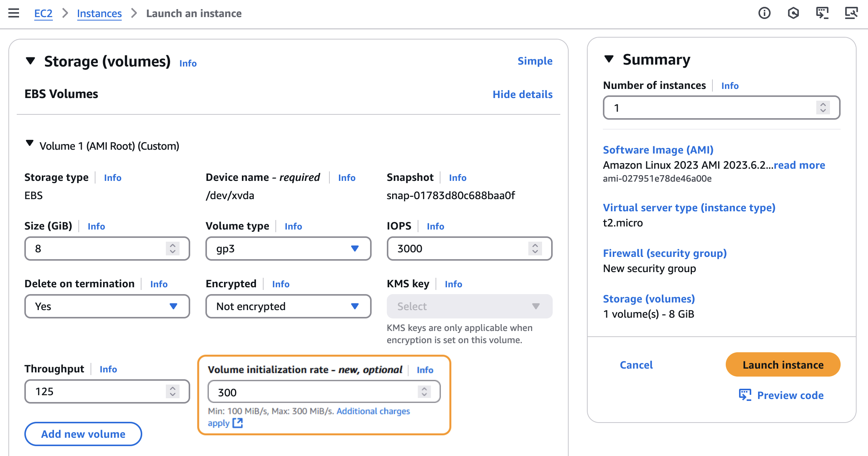
Task: Open the external link icon after apply
Action: pos(238,423)
